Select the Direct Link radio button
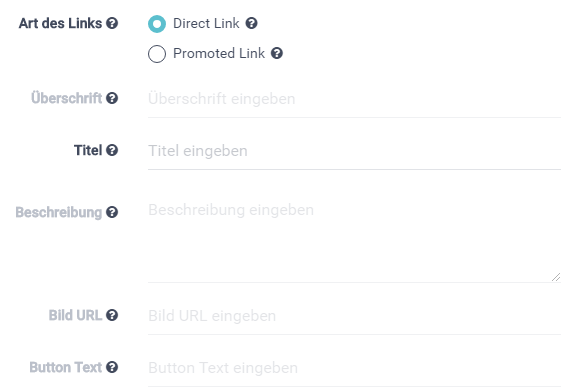Viewport: 572px width, 389px height. (157, 24)
